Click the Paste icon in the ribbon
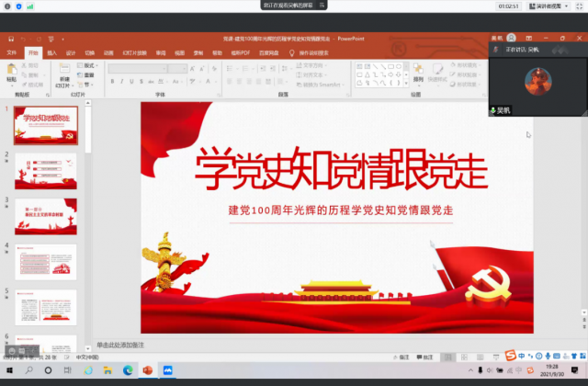588x386 pixels. [x=11, y=72]
